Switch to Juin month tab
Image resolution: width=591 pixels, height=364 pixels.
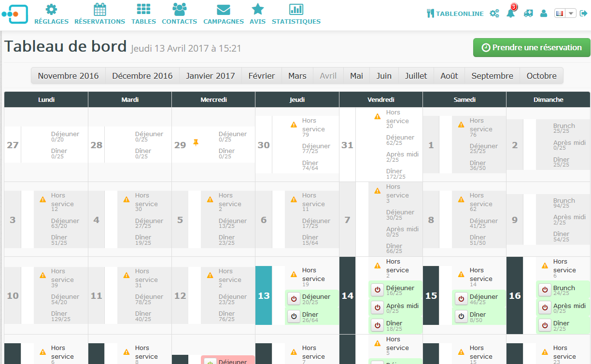pyautogui.click(x=384, y=76)
